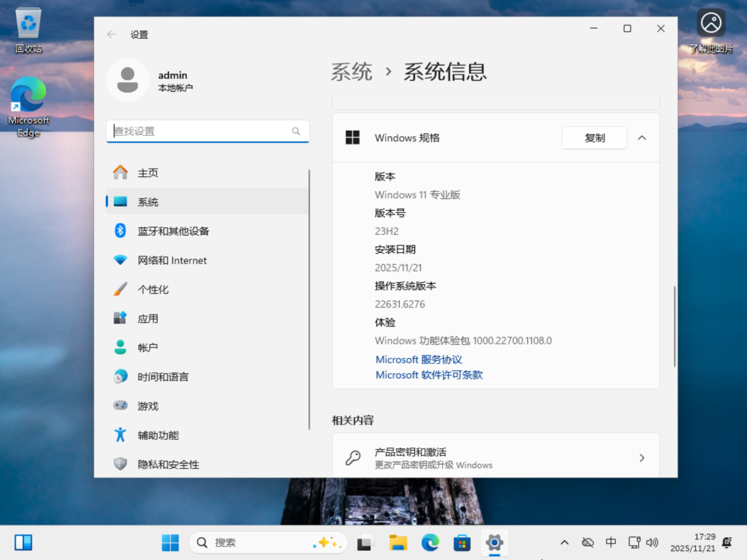Open the accessibility icon for 辅助功能
Viewport: 747px width, 560px height.
click(x=120, y=434)
